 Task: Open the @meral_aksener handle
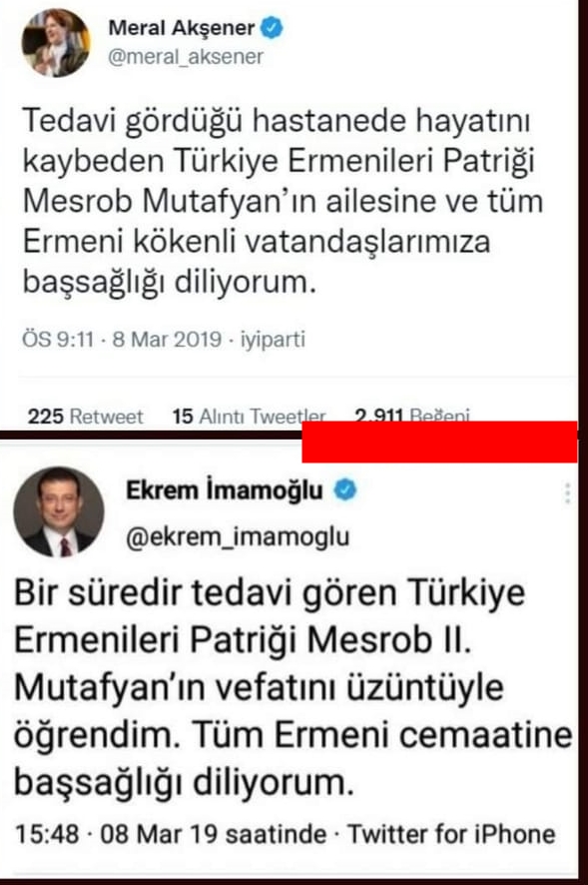point(186,57)
